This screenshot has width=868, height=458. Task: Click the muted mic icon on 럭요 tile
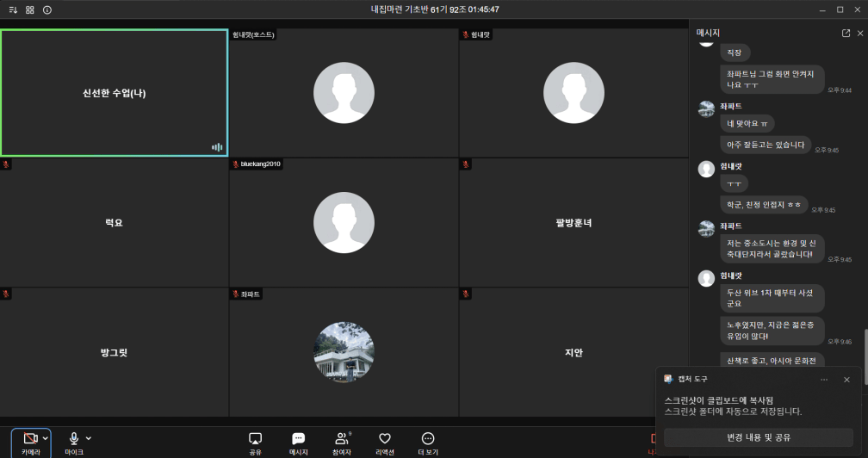coord(5,164)
